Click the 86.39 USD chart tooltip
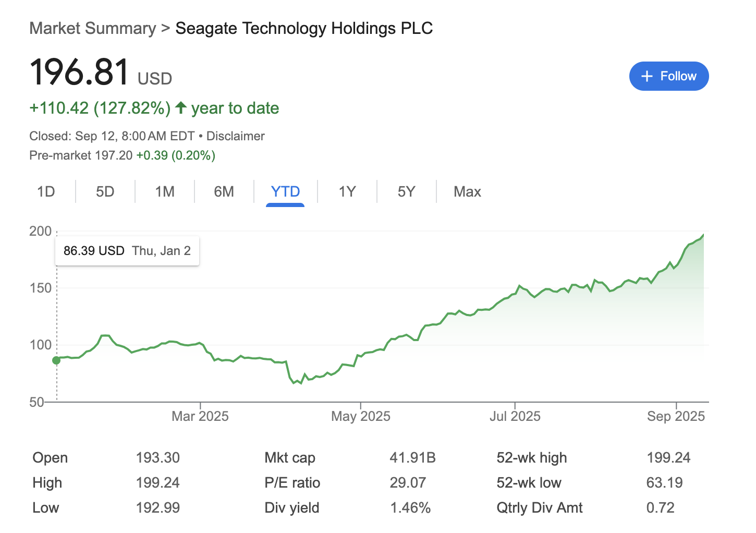The image size is (756, 533). [127, 251]
